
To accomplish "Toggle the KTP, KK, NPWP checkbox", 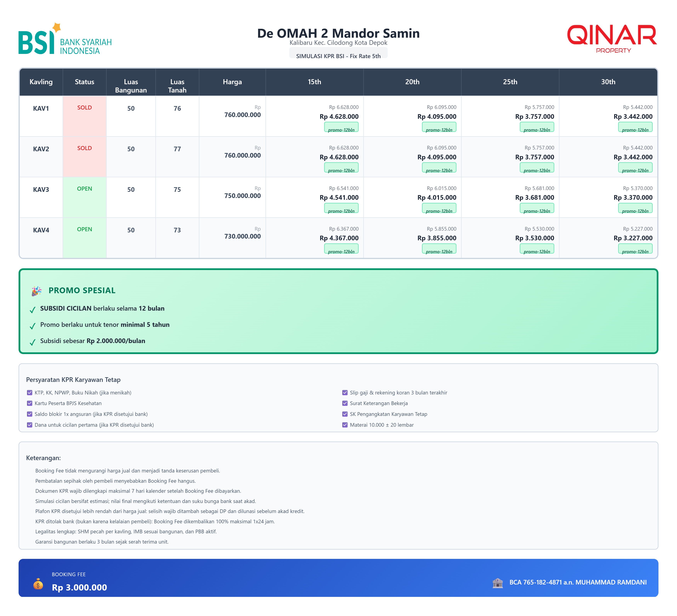I will [30, 393].
